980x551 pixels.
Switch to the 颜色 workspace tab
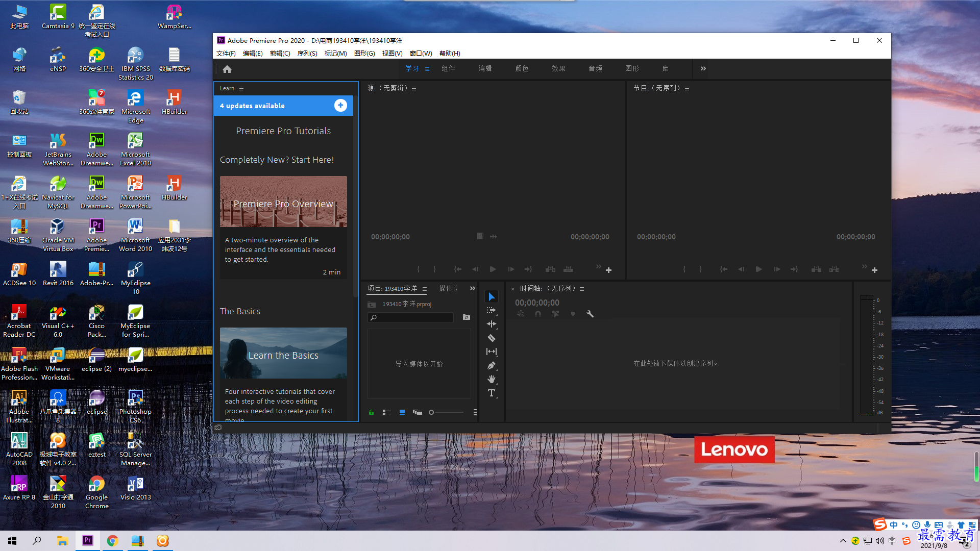point(522,68)
